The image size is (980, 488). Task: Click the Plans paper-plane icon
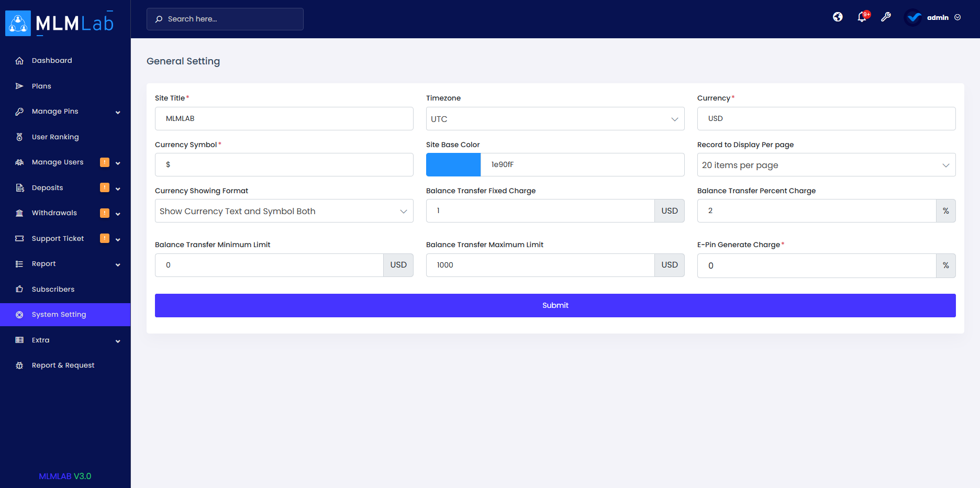pyautogui.click(x=19, y=86)
